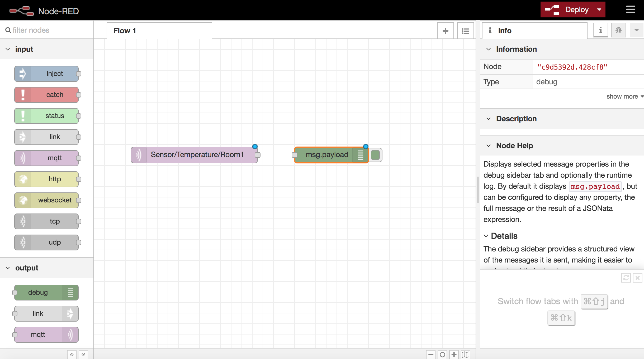Screen dimensions: 644x359
Task: Open the flow list menu icon
Action: click(466, 31)
